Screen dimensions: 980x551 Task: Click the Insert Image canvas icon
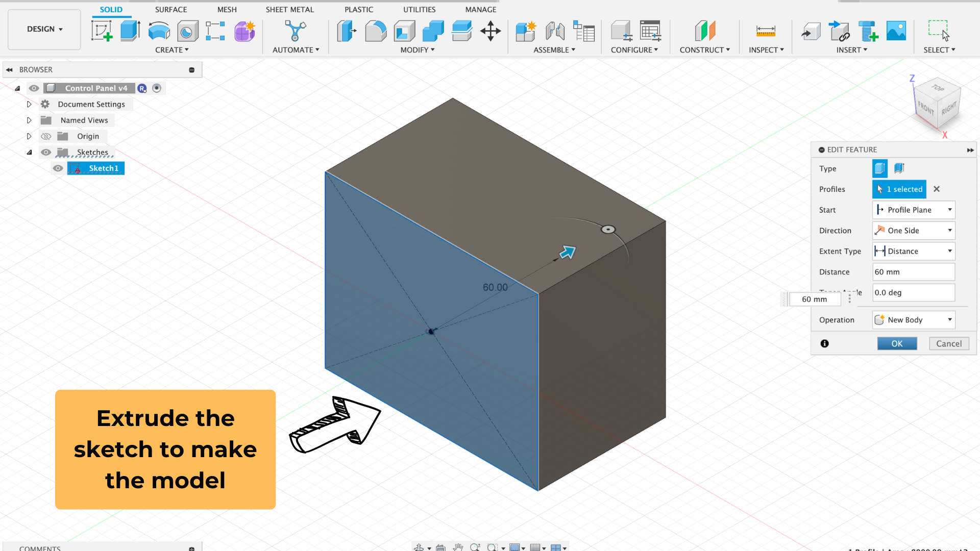(896, 31)
